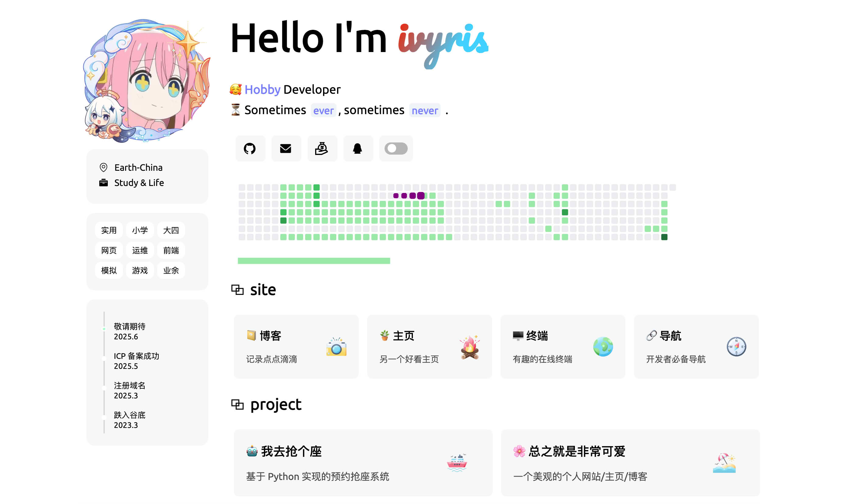
Task: Click the campfire icon on 主页 card
Action: tap(470, 347)
